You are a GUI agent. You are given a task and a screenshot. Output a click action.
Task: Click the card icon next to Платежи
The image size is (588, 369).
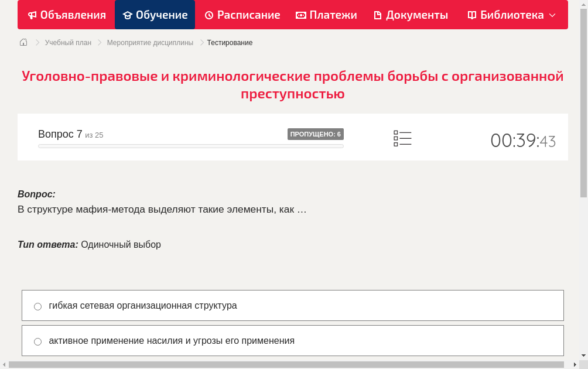(300, 15)
